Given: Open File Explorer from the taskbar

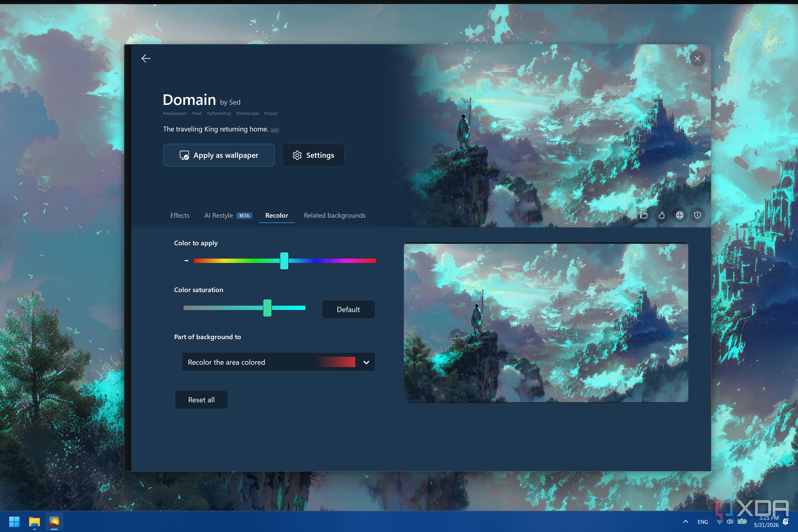Looking at the screenshot, I should [34, 522].
